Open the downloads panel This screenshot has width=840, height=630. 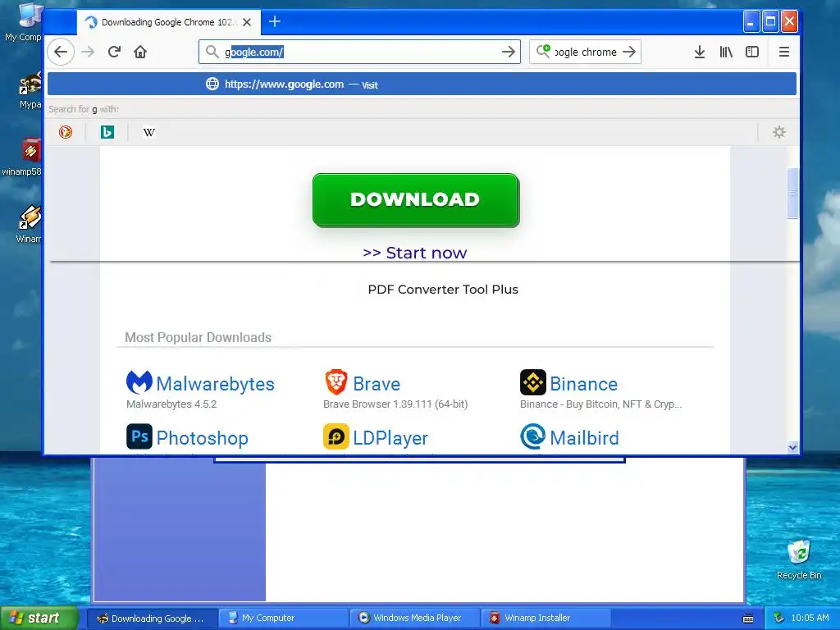coord(700,52)
